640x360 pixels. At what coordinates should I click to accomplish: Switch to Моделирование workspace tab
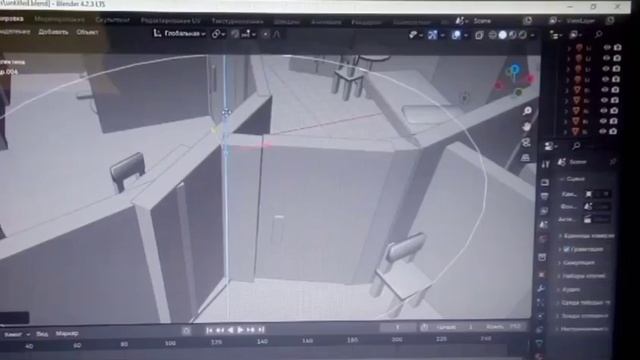pyautogui.click(x=60, y=19)
